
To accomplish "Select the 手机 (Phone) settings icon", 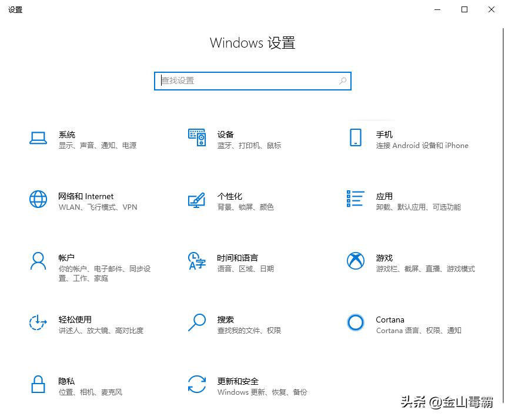I will click(x=355, y=137).
